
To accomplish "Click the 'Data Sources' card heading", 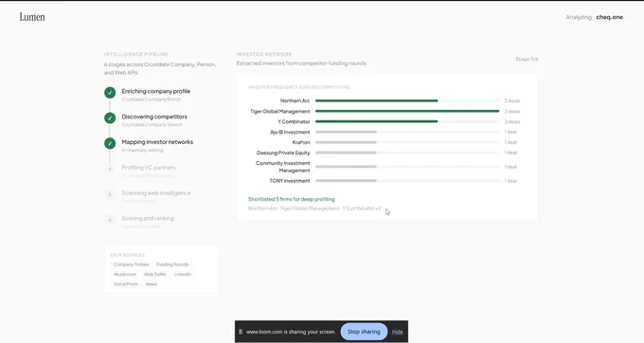I will tap(127, 255).
